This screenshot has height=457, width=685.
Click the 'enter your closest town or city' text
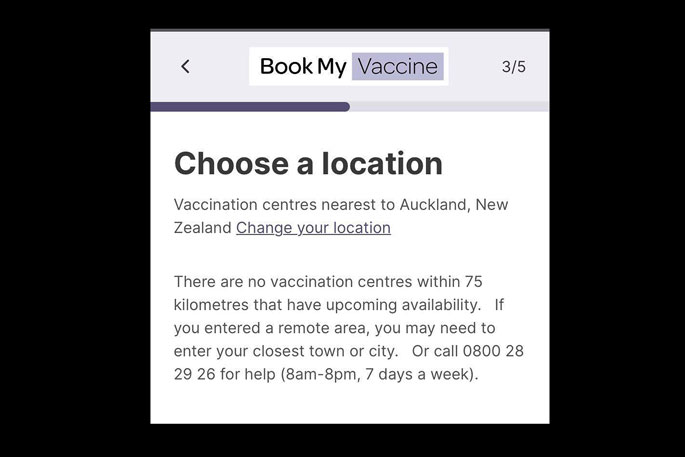point(285,351)
